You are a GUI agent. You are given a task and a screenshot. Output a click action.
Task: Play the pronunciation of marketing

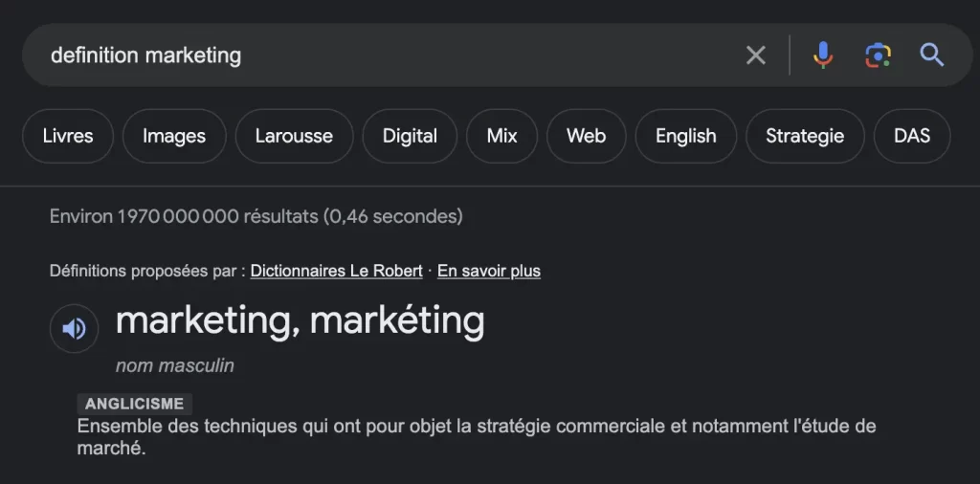click(74, 329)
